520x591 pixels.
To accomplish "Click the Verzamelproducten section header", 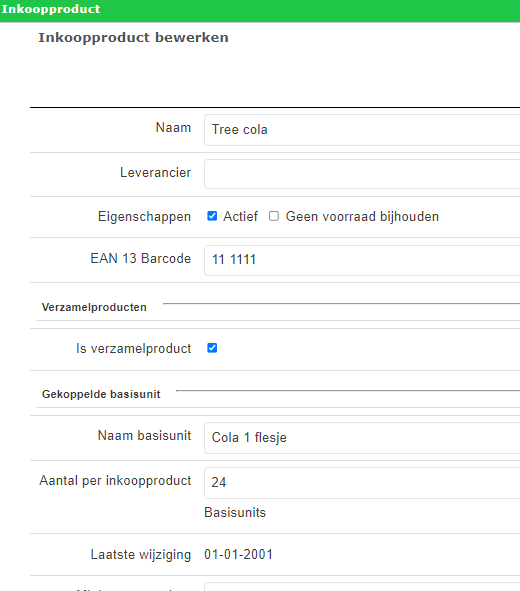I will click(x=94, y=307).
